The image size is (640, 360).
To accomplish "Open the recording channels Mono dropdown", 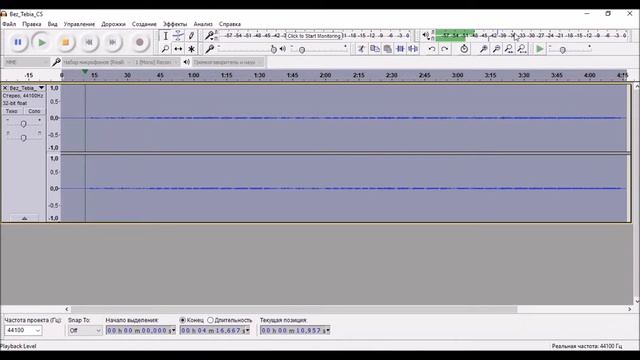I will [156, 62].
